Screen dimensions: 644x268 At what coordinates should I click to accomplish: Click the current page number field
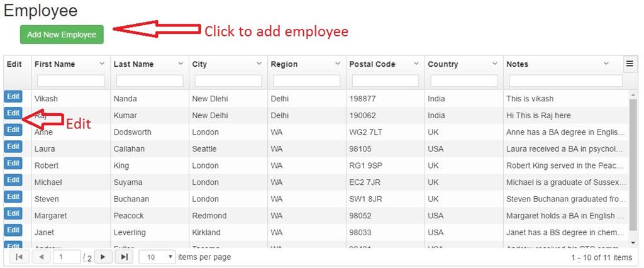pyautogui.click(x=66, y=257)
